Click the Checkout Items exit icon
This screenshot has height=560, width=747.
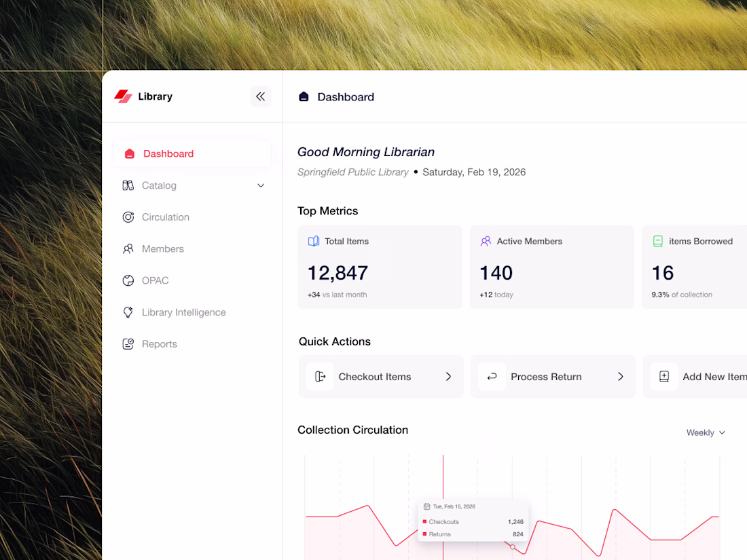tap(320, 377)
